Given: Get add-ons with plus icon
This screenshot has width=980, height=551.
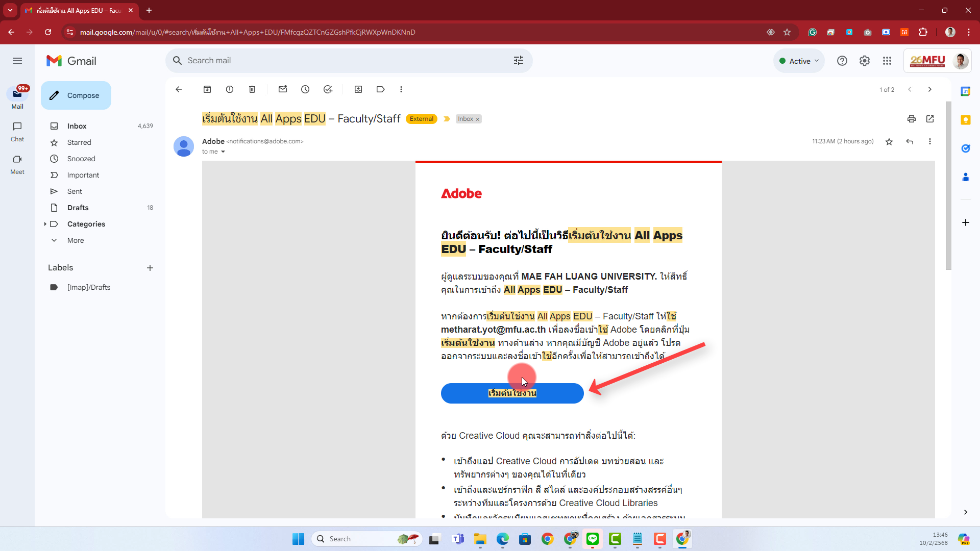Looking at the screenshot, I should pos(966,222).
